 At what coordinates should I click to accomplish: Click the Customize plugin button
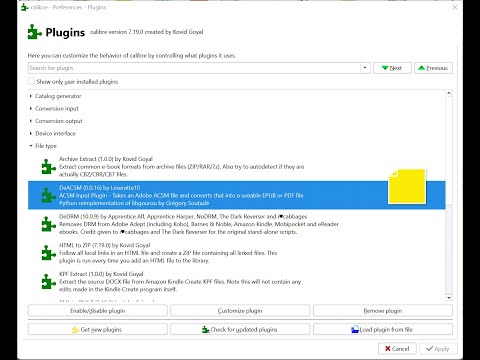240,311
